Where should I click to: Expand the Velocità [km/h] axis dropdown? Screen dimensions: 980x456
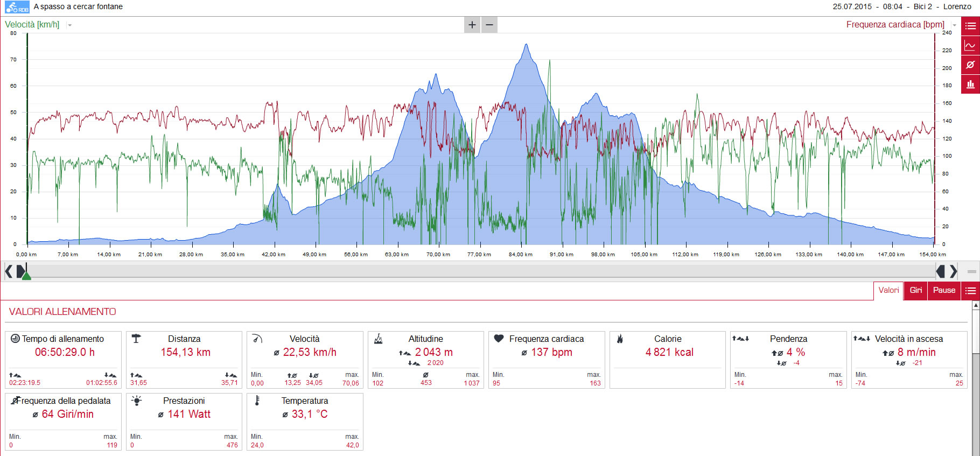point(69,25)
